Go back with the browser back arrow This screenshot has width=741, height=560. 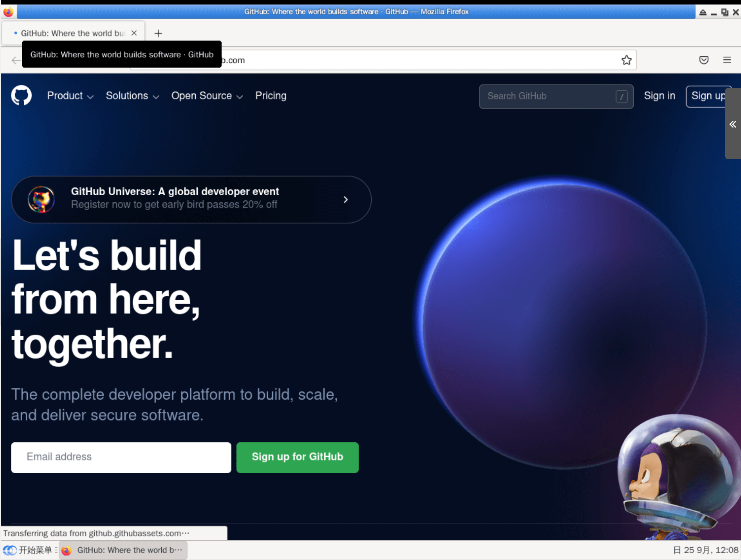(16, 60)
